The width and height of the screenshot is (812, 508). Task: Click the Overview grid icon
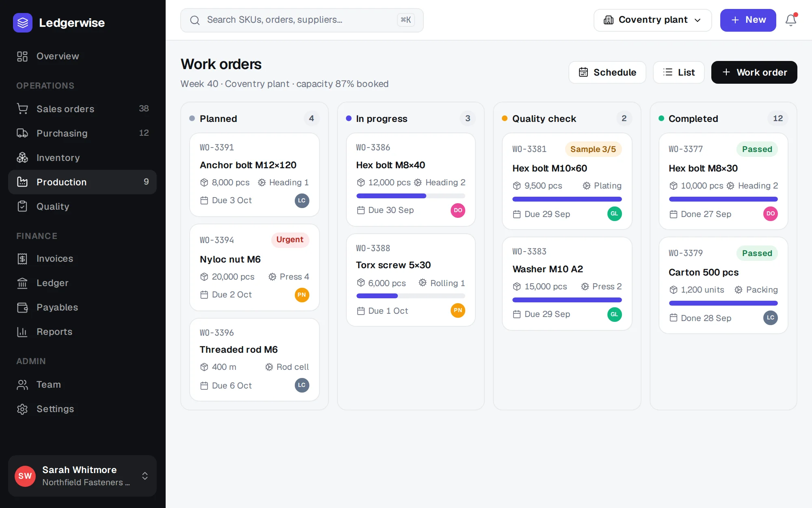click(22, 56)
